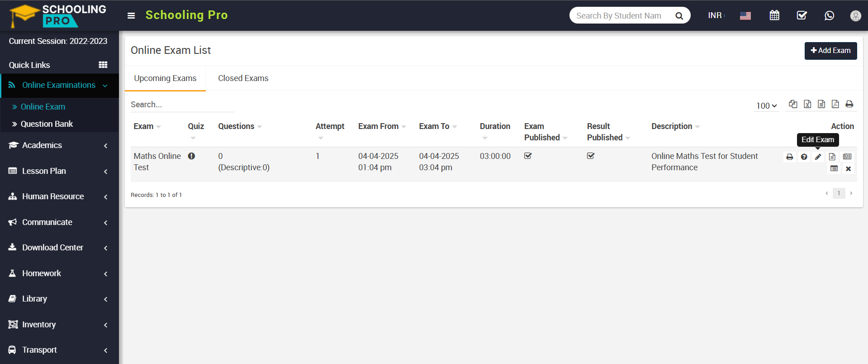Expand the Inventory sidebar menu
Image resolution: width=868 pixels, height=364 pixels.
(x=59, y=325)
